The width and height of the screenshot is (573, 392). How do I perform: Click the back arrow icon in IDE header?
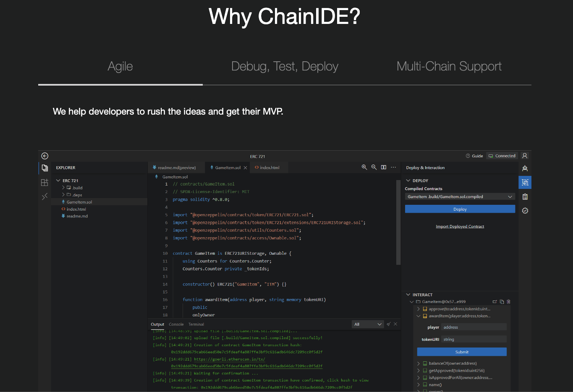pyautogui.click(x=45, y=156)
